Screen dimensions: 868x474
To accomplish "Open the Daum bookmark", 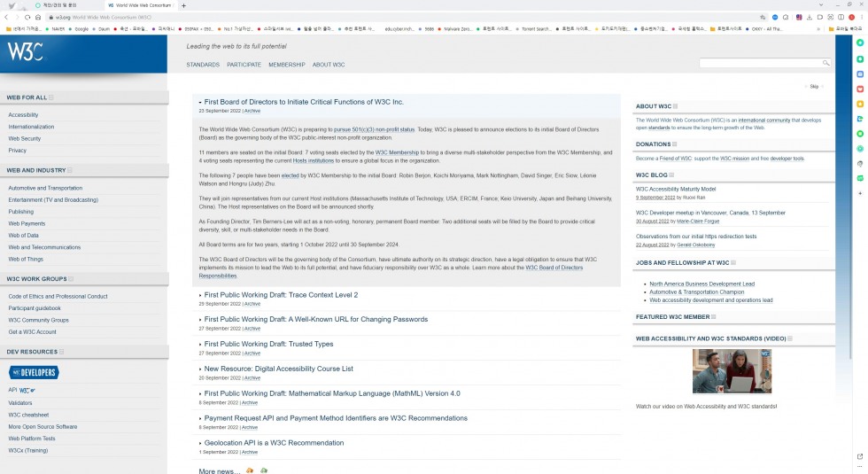I will pyautogui.click(x=101, y=28).
